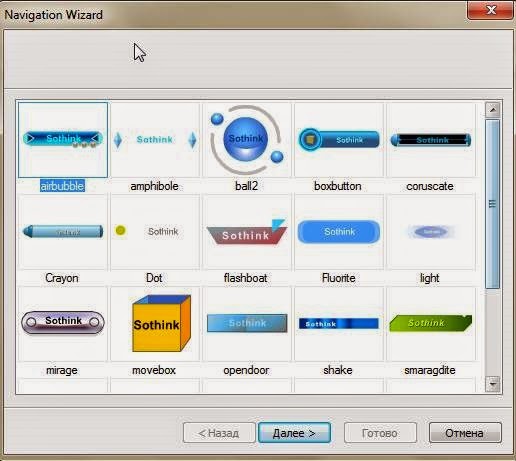The height and width of the screenshot is (461, 516).
Task: Click the 'coruscate' label
Action: pyautogui.click(x=430, y=186)
